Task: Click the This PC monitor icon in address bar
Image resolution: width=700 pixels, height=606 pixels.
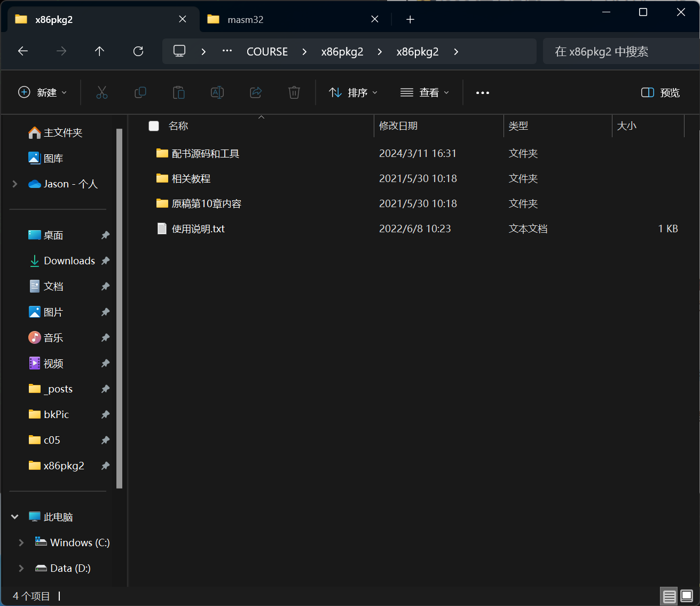Action: pyautogui.click(x=179, y=51)
